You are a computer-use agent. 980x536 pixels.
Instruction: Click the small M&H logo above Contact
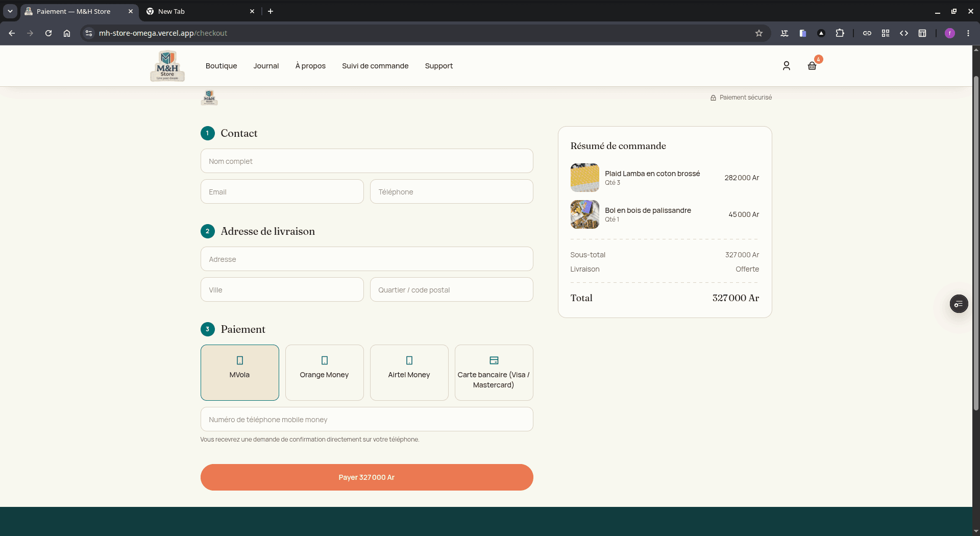(x=209, y=98)
